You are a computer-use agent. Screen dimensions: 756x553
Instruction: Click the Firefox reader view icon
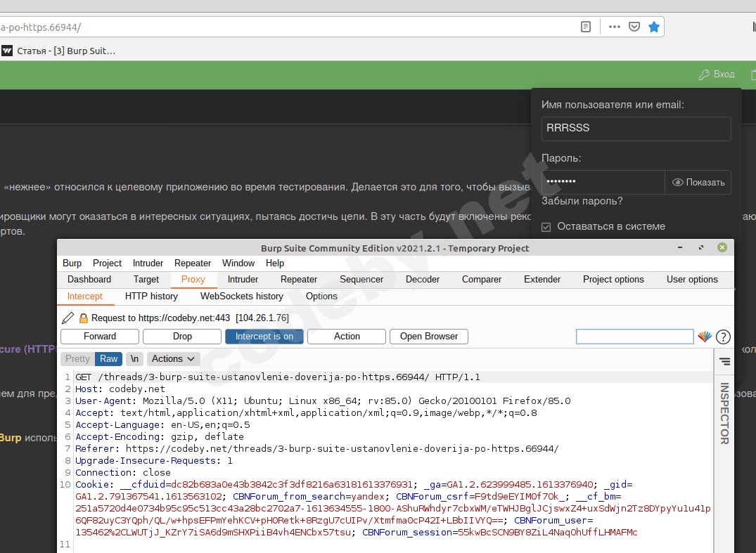pos(585,27)
